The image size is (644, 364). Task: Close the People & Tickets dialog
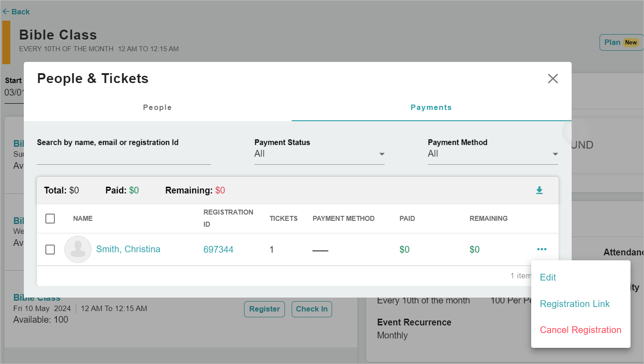click(553, 79)
